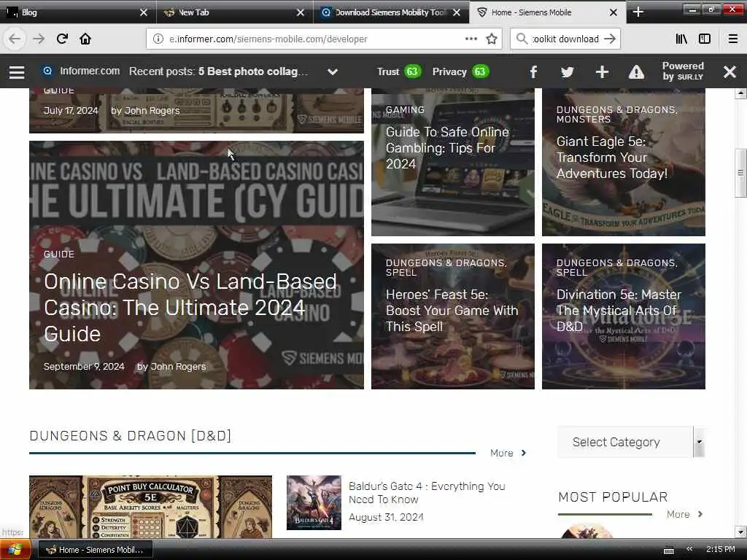Open Giant Eagle 5e article
This screenshot has width=747, height=560.
point(612,157)
